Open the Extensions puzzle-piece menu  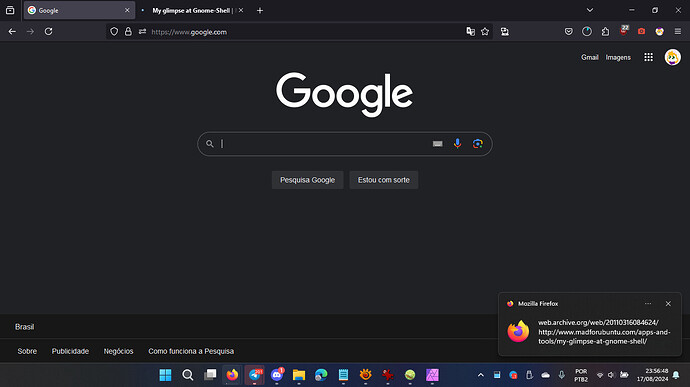605,32
